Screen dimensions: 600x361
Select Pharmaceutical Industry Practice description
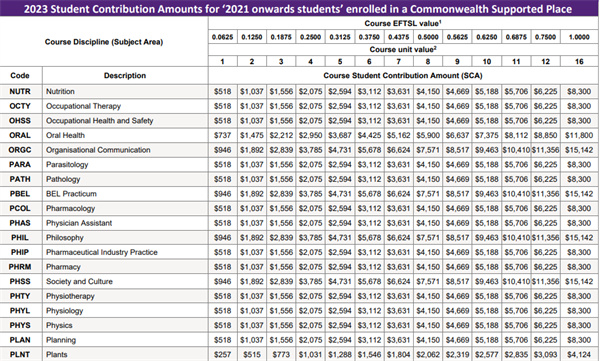point(102,252)
